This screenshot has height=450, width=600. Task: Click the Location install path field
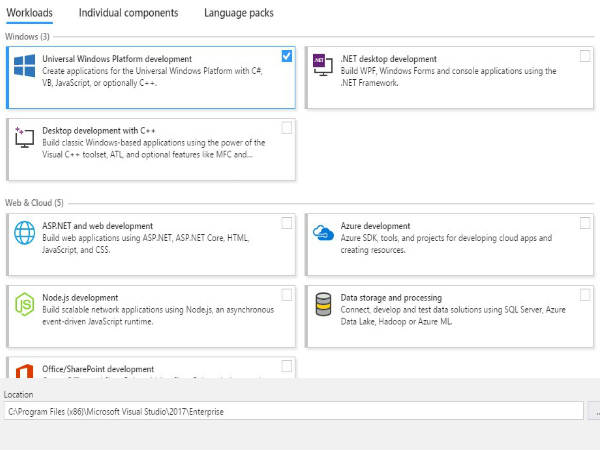click(x=292, y=411)
